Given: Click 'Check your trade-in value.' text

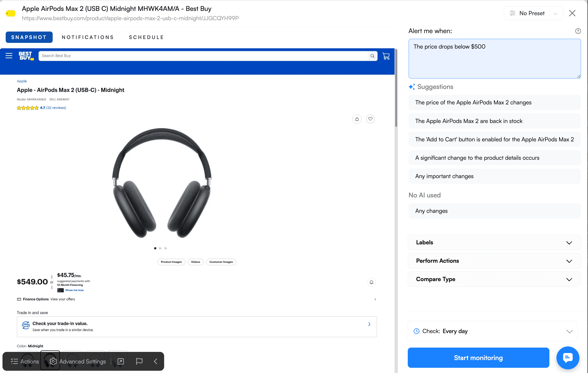Looking at the screenshot, I should (x=60, y=324).
